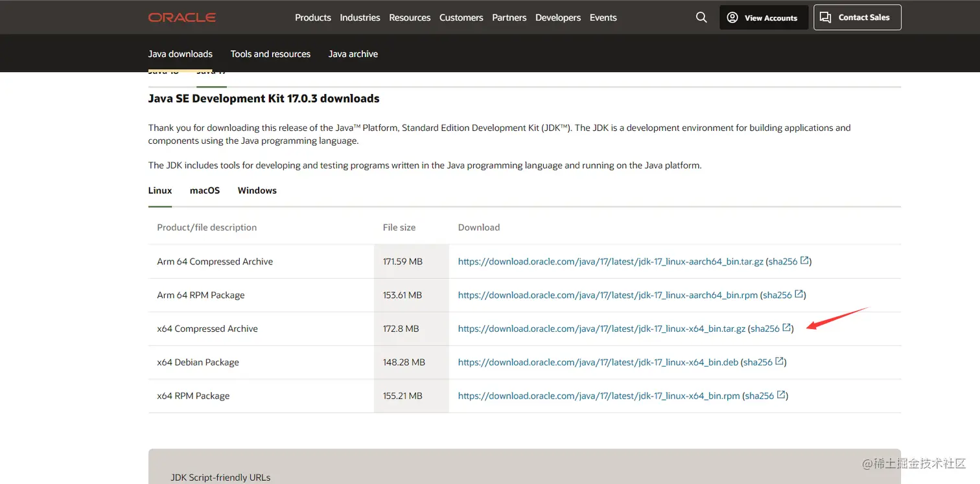Open the Developers menu

(558, 17)
